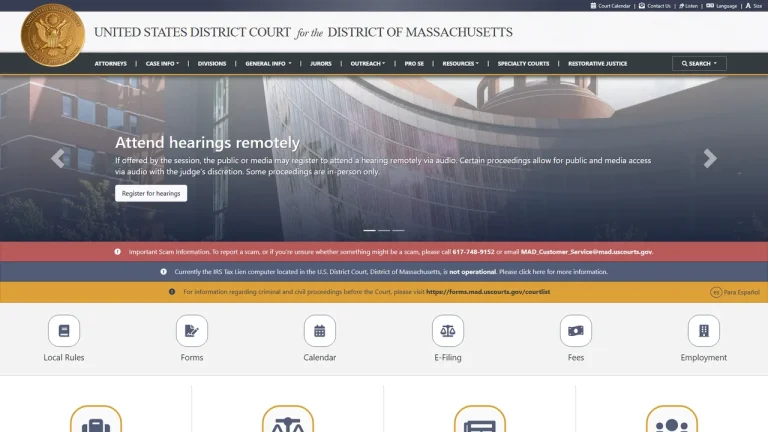
Task: Expand the Resources dropdown menu
Action: coord(460,64)
